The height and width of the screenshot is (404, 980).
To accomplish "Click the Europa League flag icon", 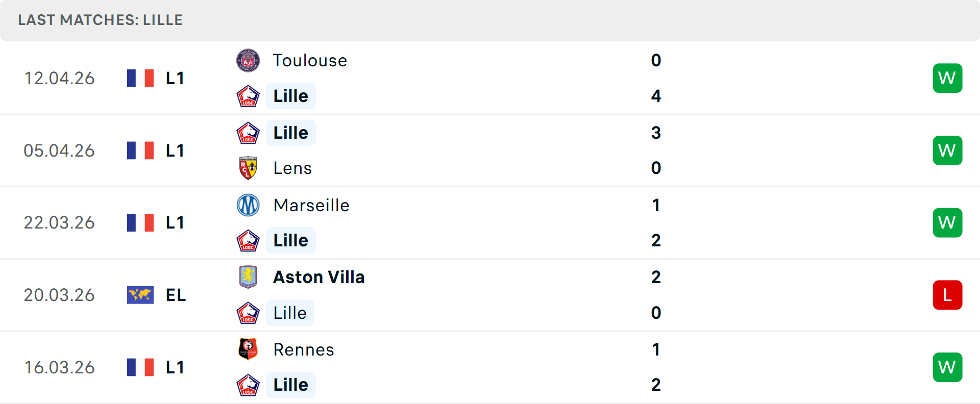I will (x=140, y=295).
